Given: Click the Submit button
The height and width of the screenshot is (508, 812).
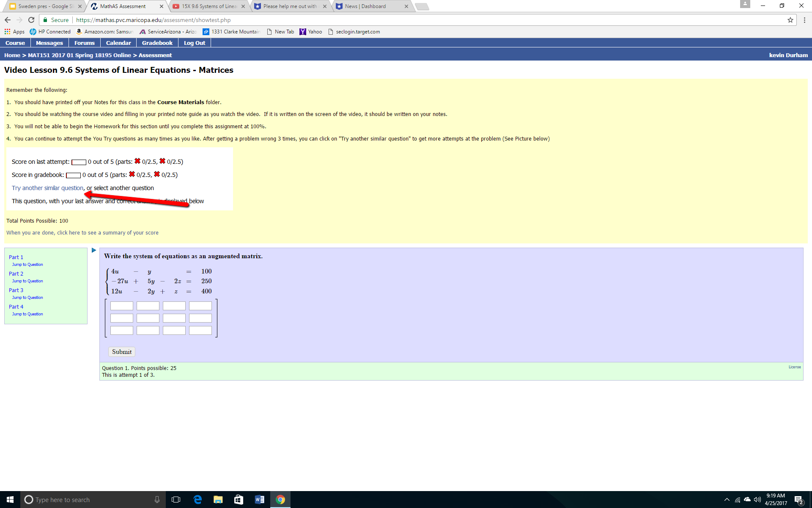Looking at the screenshot, I should [x=121, y=352].
